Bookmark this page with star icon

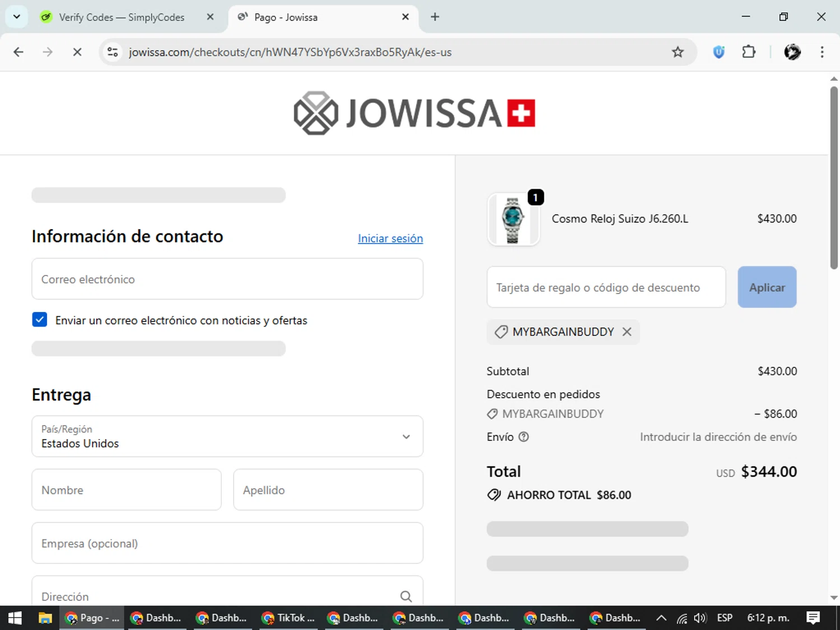(x=678, y=52)
